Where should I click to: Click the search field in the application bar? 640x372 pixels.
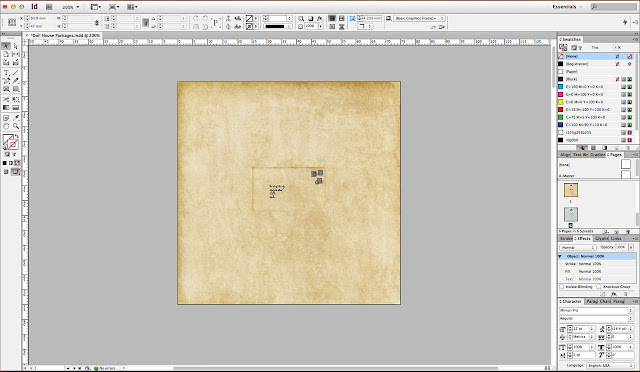(x=613, y=7)
